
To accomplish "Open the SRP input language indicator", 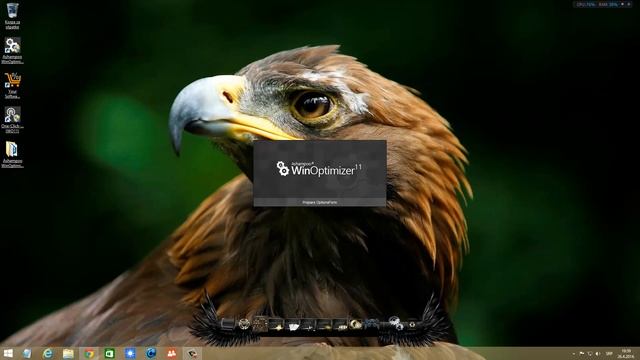I will click(x=609, y=353).
